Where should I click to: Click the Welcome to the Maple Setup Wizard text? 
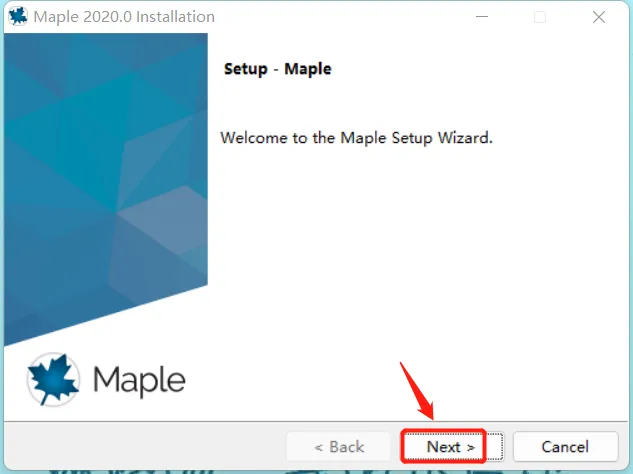pyautogui.click(x=356, y=138)
